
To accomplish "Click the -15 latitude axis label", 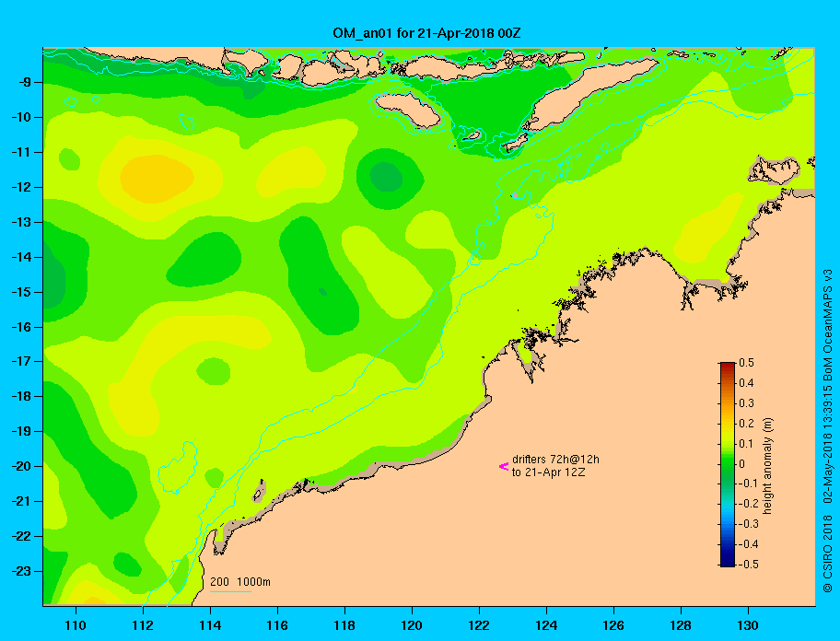I will point(20,292).
